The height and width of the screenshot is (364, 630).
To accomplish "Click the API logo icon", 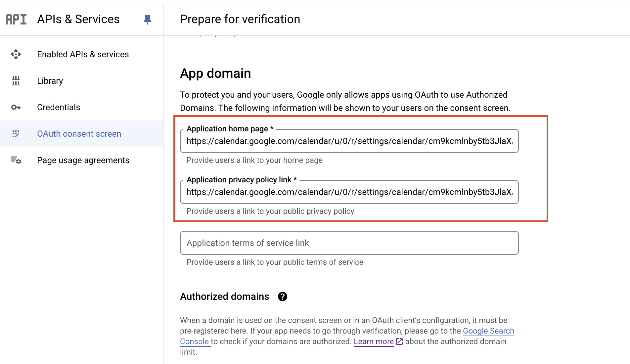I will point(16,19).
